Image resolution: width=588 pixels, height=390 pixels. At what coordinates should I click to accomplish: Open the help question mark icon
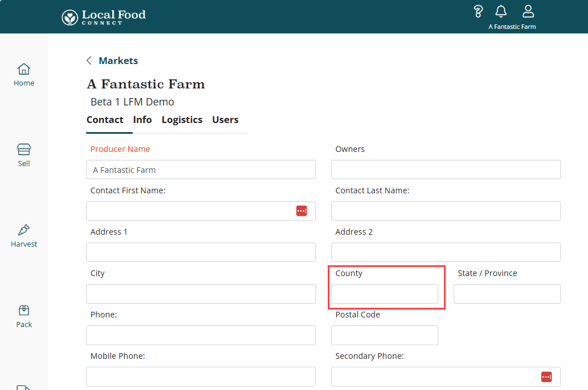(479, 11)
